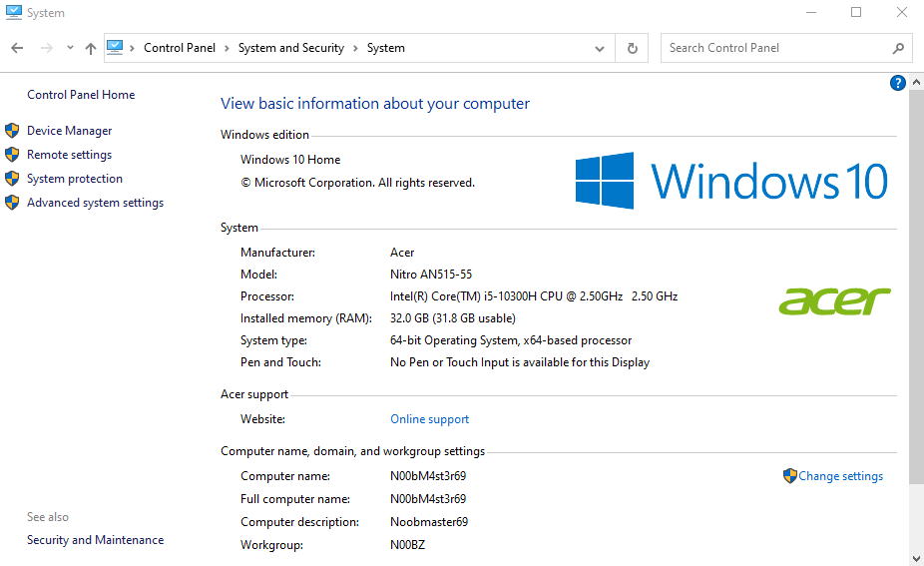Click the scrollbar down arrow
Image resolution: width=924 pixels, height=566 pixels.
(x=916, y=558)
